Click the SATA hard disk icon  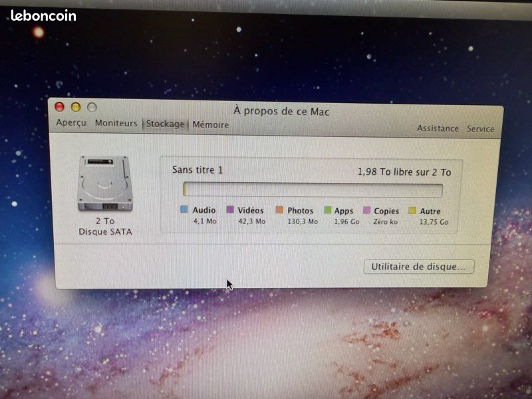105,184
